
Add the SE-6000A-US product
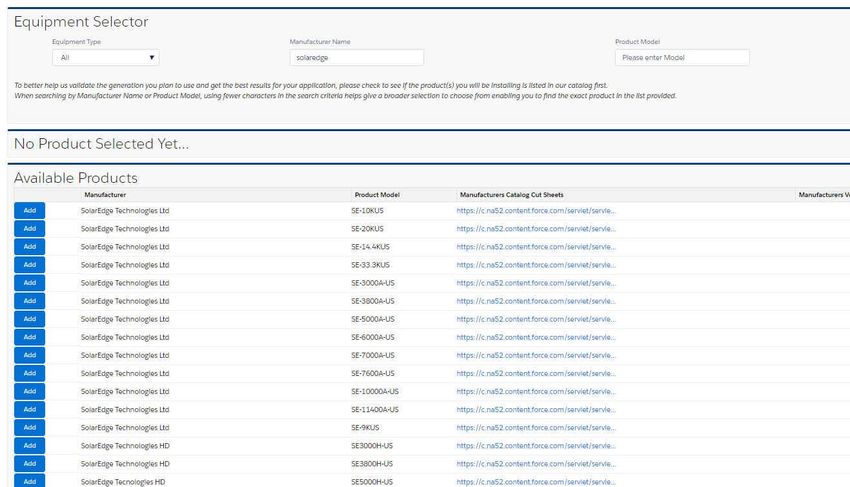click(30, 337)
